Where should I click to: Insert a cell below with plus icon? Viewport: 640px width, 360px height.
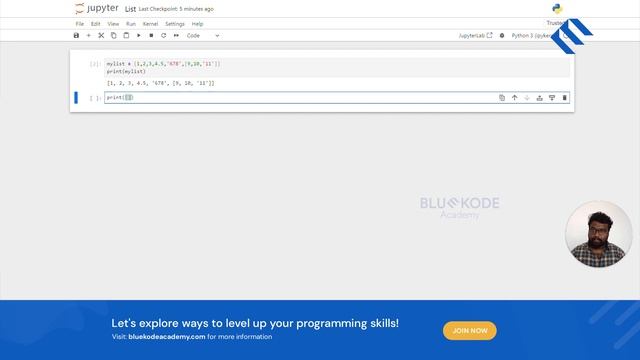coord(89,36)
